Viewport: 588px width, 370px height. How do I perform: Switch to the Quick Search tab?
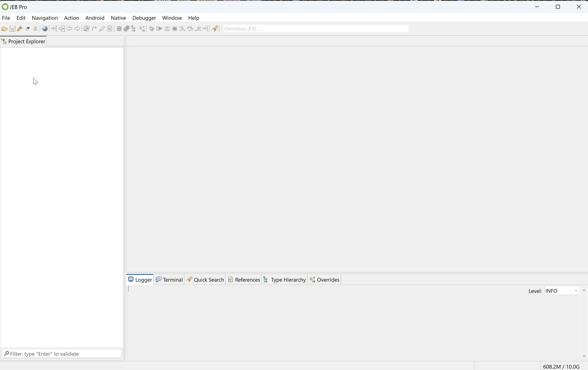(205, 279)
